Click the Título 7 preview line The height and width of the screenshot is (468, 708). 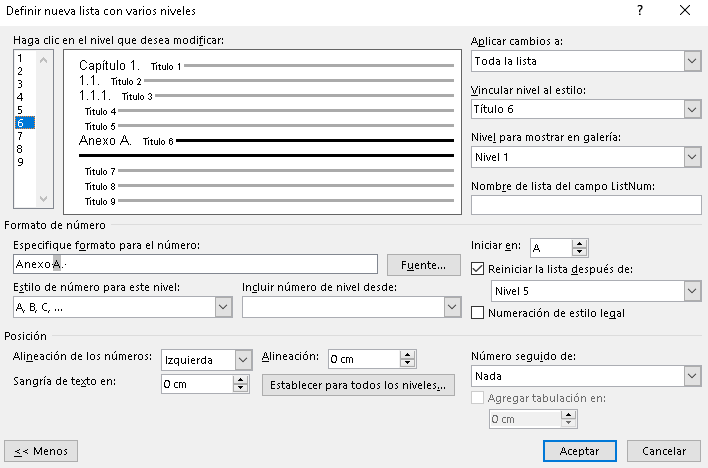tap(269, 171)
